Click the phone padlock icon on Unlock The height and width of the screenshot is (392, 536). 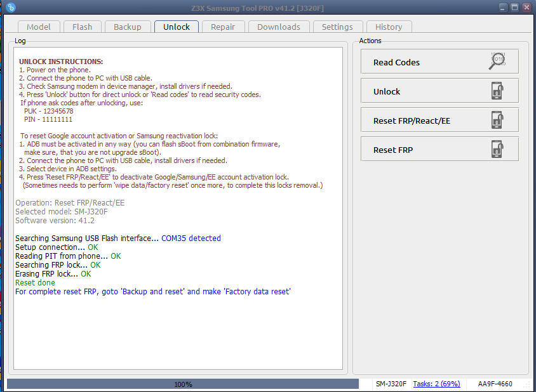[497, 91]
